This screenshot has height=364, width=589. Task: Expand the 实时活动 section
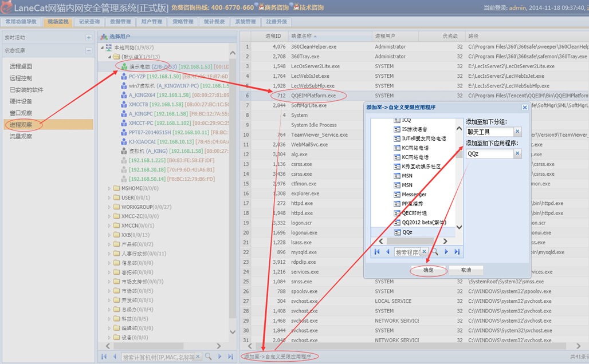pos(88,38)
